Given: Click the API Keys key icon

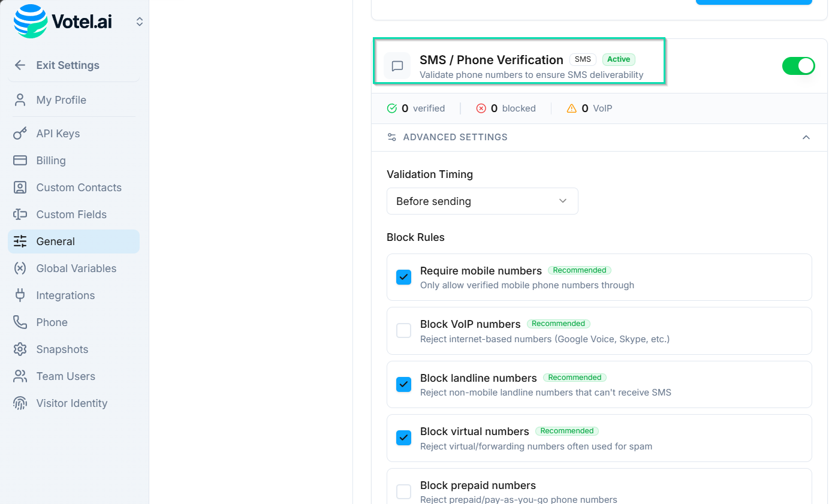Looking at the screenshot, I should point(20,134).
